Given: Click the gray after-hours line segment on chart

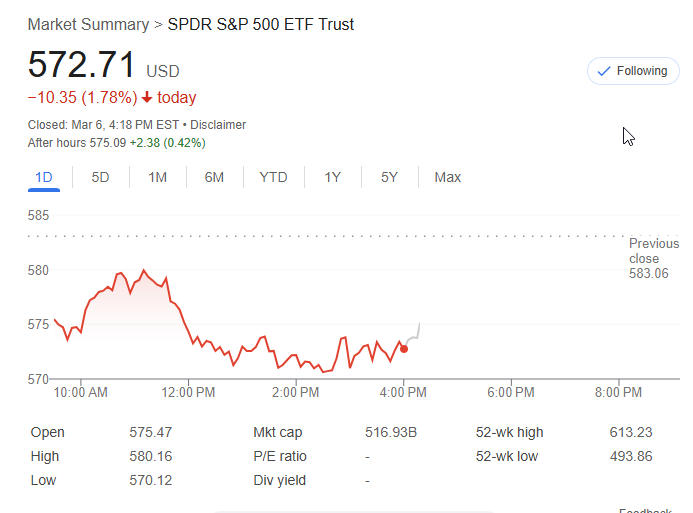Looking at the screenshot, I should (415, 337).
